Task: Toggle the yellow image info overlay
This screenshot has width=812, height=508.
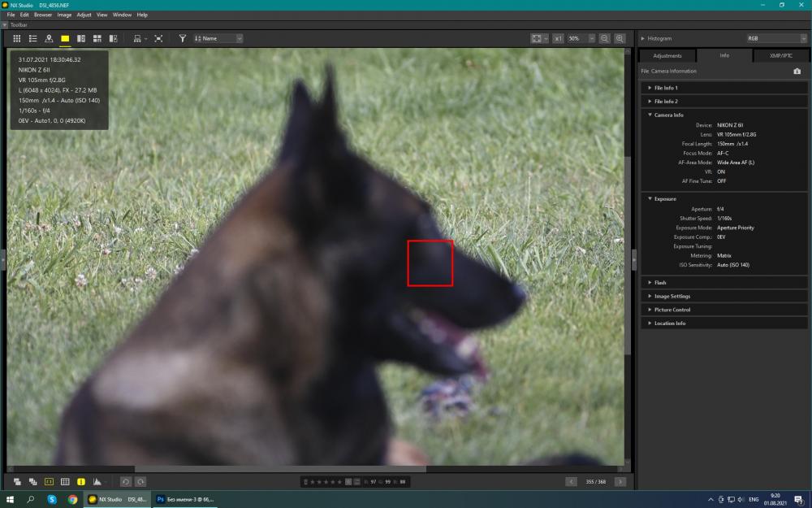Action: pos(80,481)
